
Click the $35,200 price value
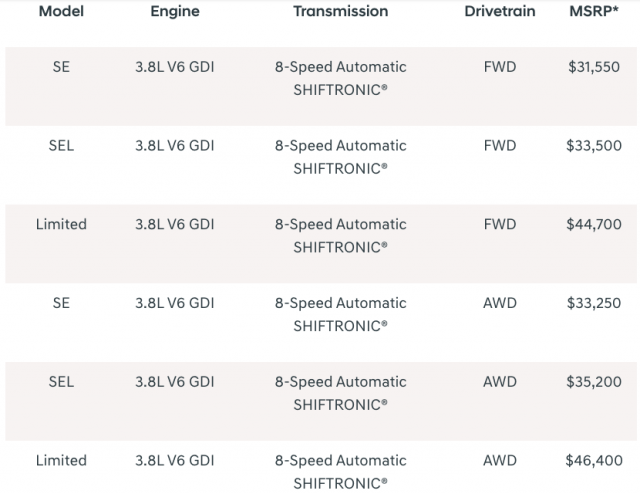point(594,382)
